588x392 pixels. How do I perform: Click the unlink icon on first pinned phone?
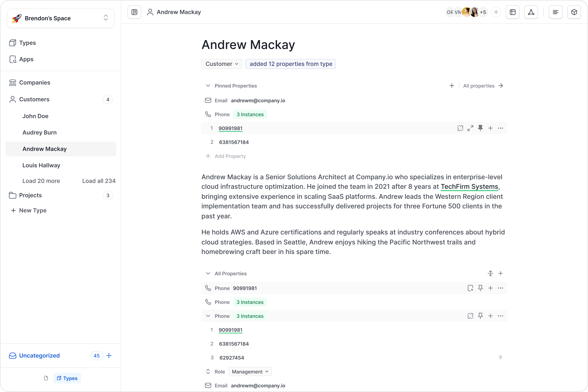[x=460, y=128]
